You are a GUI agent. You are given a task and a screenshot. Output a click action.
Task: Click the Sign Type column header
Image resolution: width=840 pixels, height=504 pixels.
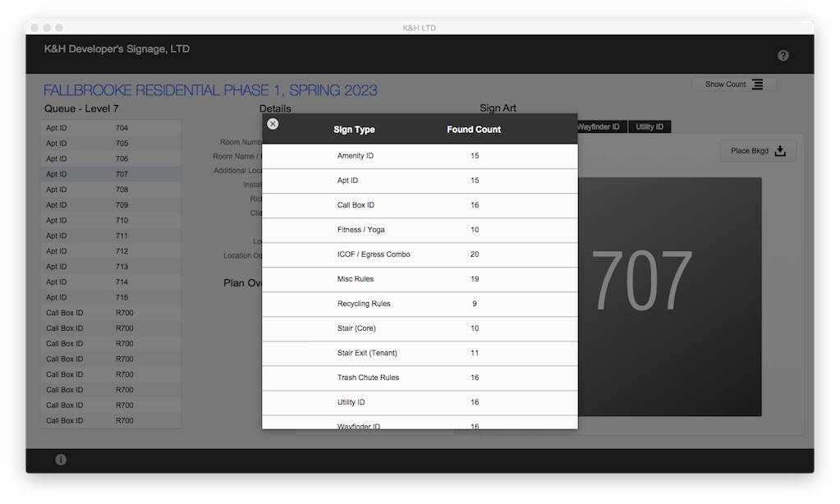pos(354,130)
